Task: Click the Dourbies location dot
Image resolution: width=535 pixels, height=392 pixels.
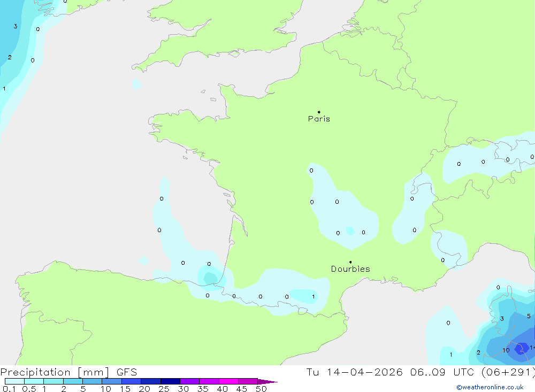Action: point(350,262)
